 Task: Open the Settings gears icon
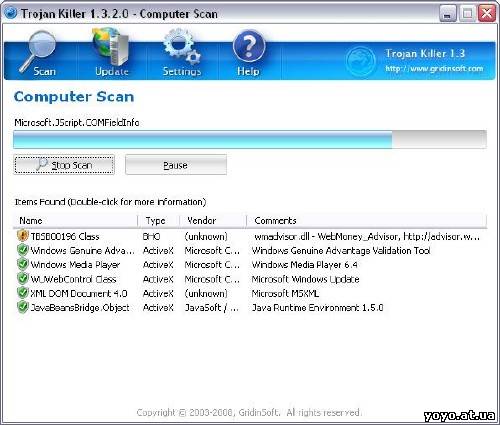tap(182, 47)
